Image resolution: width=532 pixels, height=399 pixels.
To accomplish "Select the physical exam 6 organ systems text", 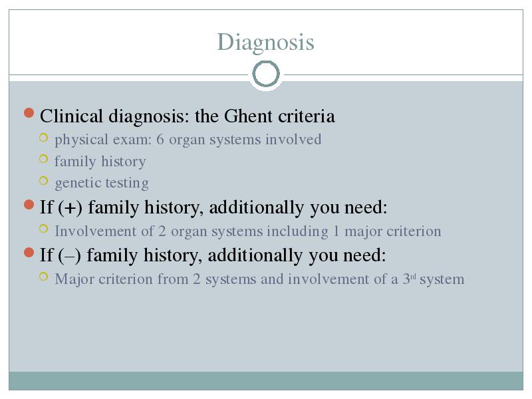I will (x=188, y=140).
